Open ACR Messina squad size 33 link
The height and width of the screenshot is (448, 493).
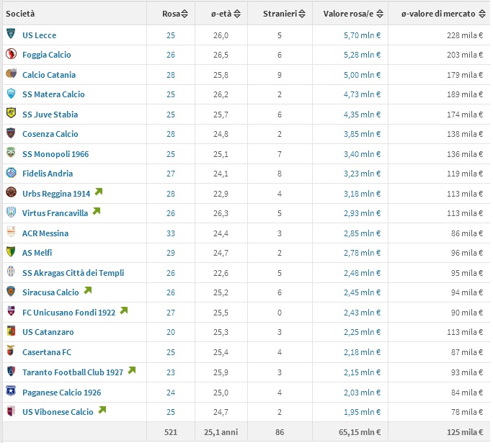pos(171,233)
